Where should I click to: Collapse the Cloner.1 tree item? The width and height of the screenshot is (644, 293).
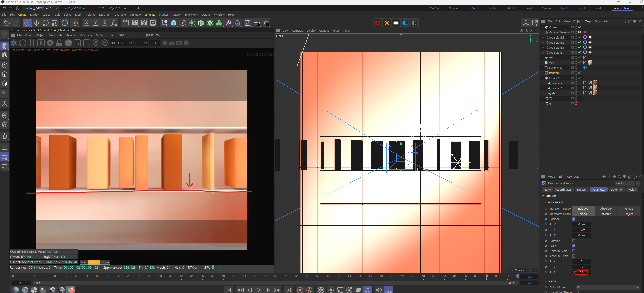(x=542, y=78)
